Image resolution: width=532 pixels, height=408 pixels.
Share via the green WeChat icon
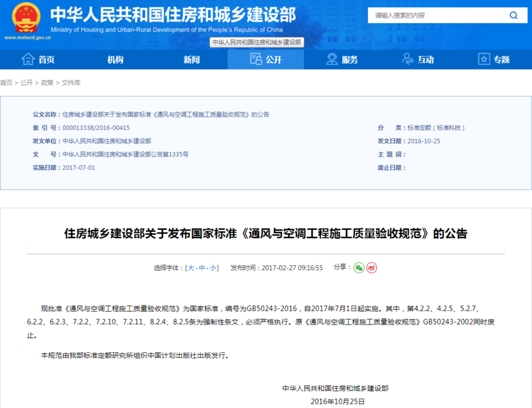click(359, 268)
